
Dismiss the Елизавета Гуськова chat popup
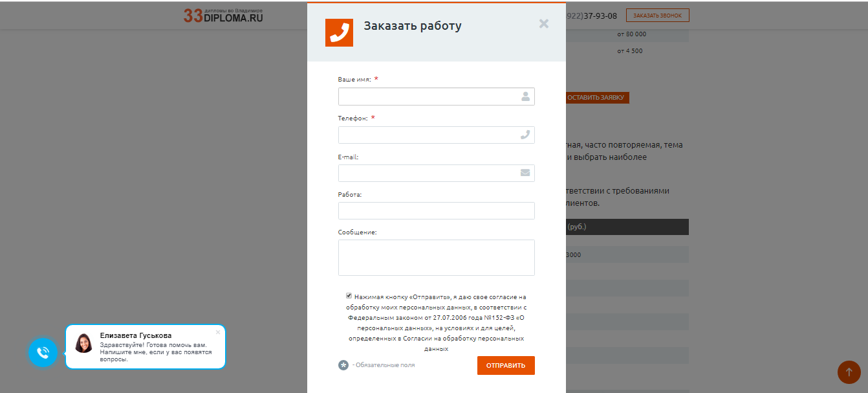pyautogui.click(x=218, y=332)
